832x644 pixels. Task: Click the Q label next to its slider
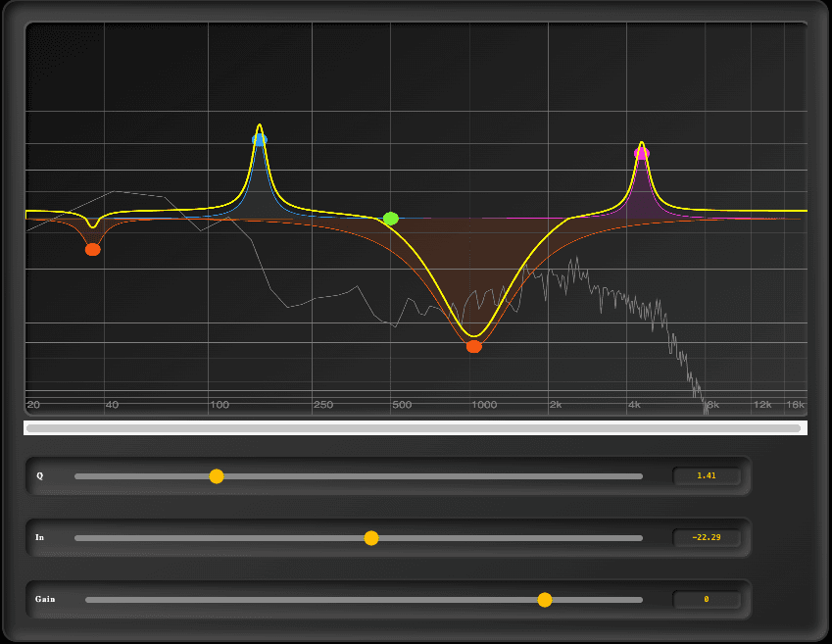(39, 476)
